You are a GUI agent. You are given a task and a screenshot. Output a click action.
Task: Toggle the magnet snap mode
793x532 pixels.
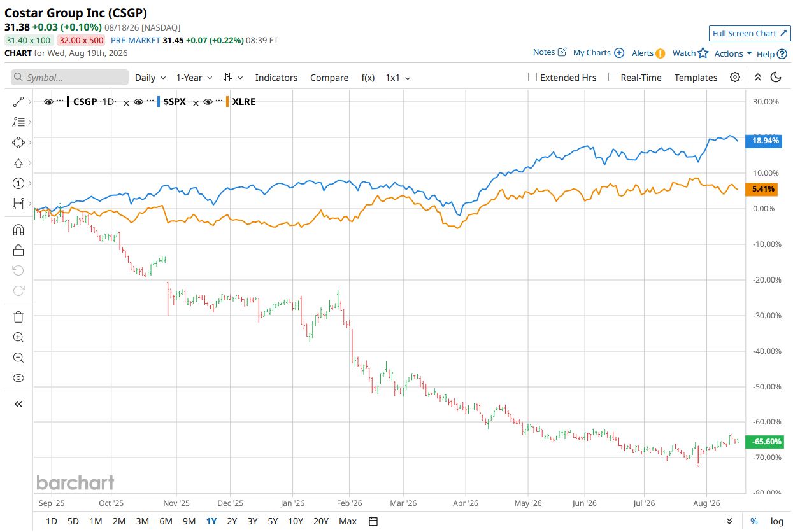(x=18, y=230)
